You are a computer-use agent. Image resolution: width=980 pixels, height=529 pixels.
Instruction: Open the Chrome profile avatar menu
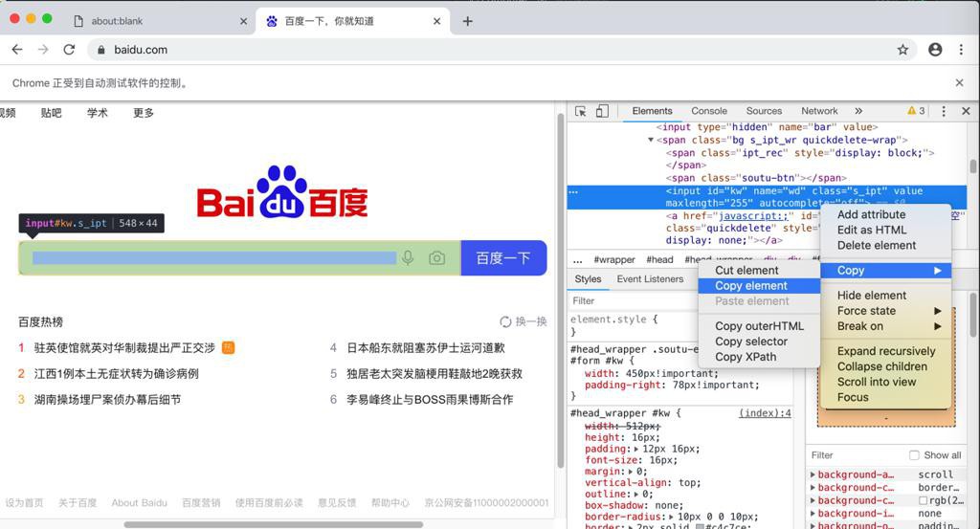coord(935,50)
